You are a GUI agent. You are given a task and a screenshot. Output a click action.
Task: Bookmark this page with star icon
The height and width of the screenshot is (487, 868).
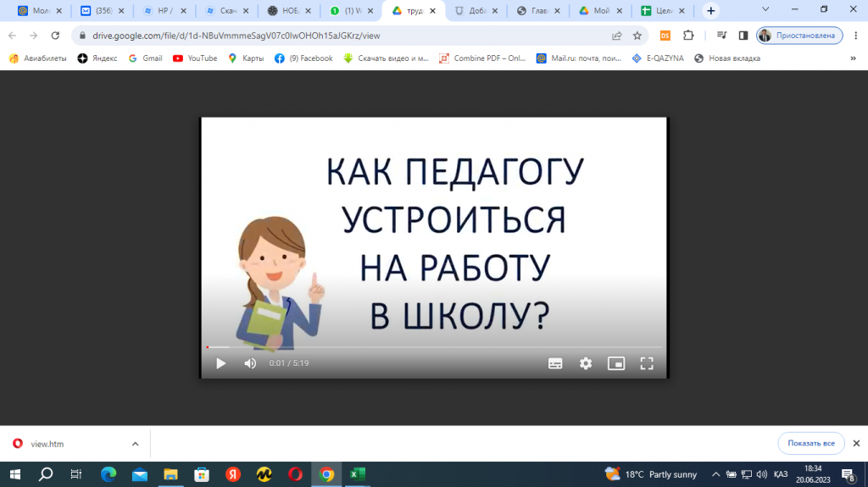pyautogui.click(x=637, y=36)
